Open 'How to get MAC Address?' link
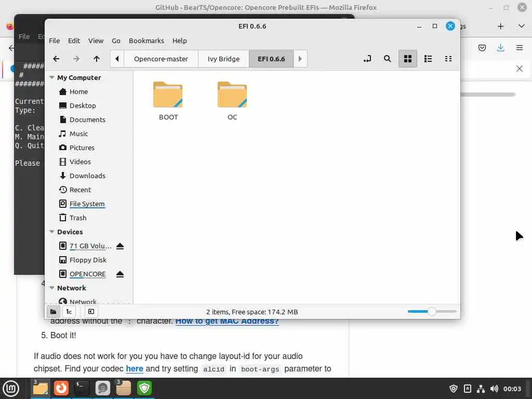 [x=227, y=321]
